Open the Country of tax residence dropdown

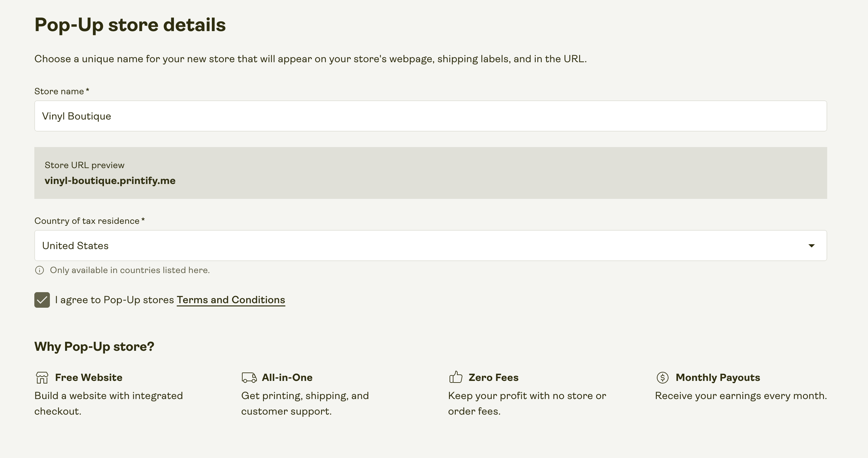point(431,245)
